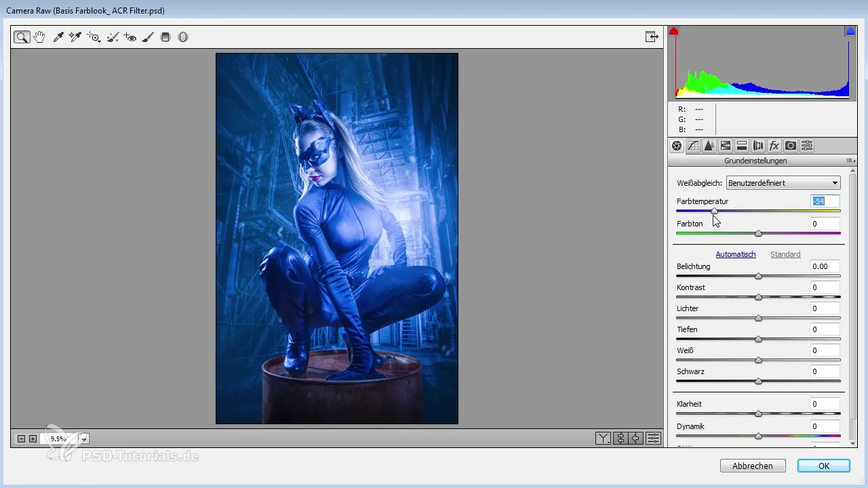868x488 pixels.
Task: Click the Tiefen value field
Action: coord(825,329)
